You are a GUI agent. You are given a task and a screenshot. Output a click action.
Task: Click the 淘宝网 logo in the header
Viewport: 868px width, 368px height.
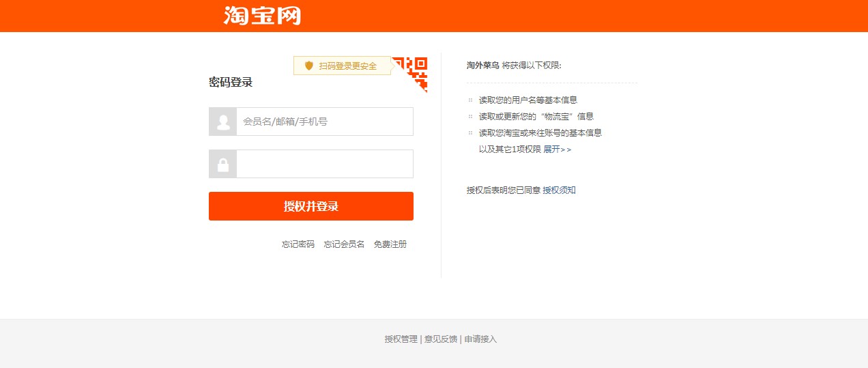(x=262, y=15)
